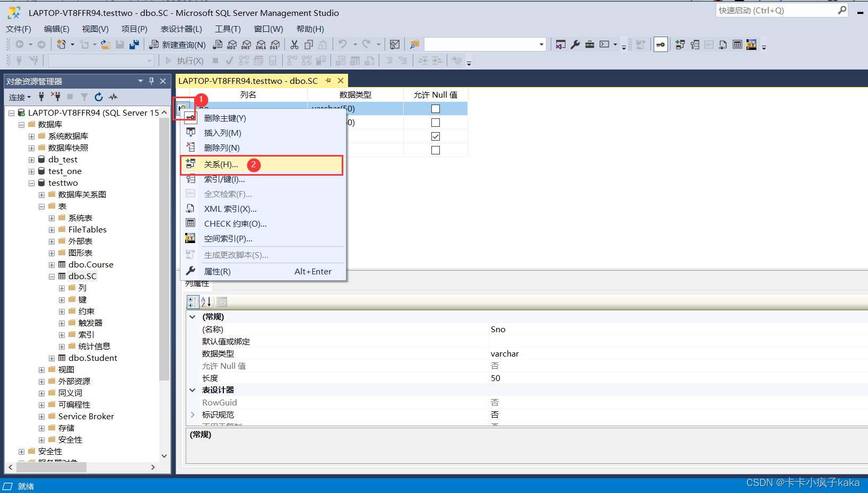Viewport: 868px width, 493px height.
Task: Click the Categorized view icon in column properties
Action: click(x=193, y=302)
